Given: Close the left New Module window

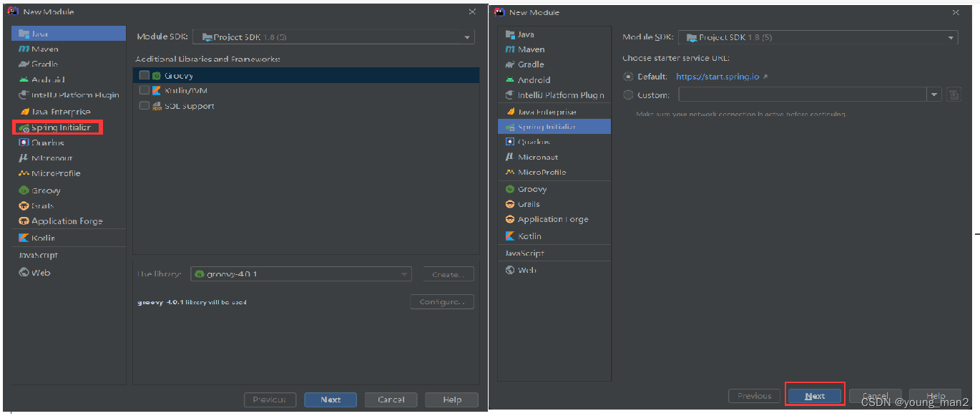Looking at the screenshot, I should tap(472, 11).
